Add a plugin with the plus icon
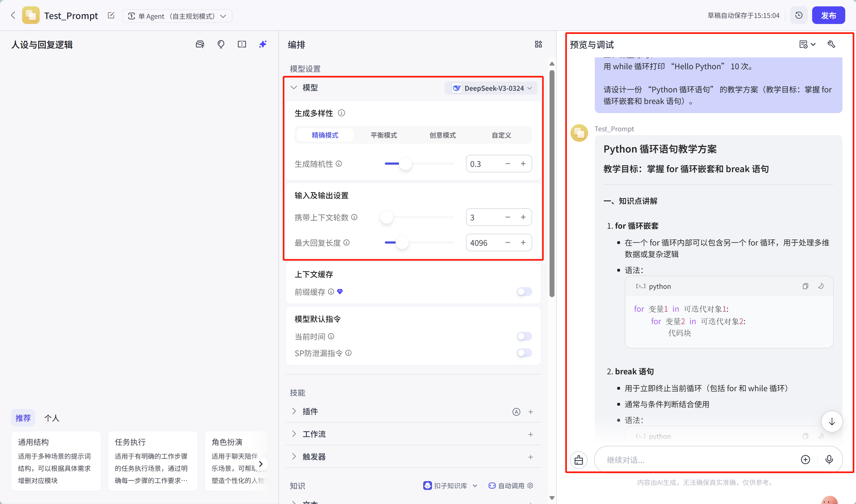This screenshot has width=856, height=504. 530,412
